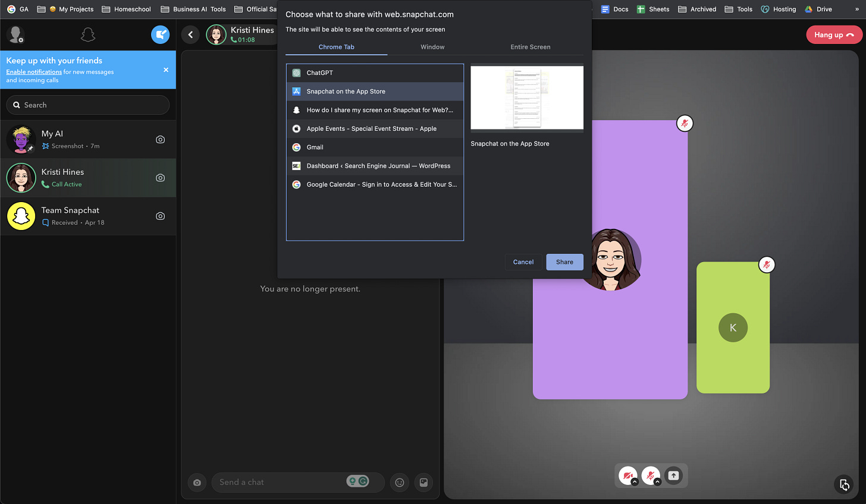Expand microphone options chevron
866x504 pixels.
point(657,481)
